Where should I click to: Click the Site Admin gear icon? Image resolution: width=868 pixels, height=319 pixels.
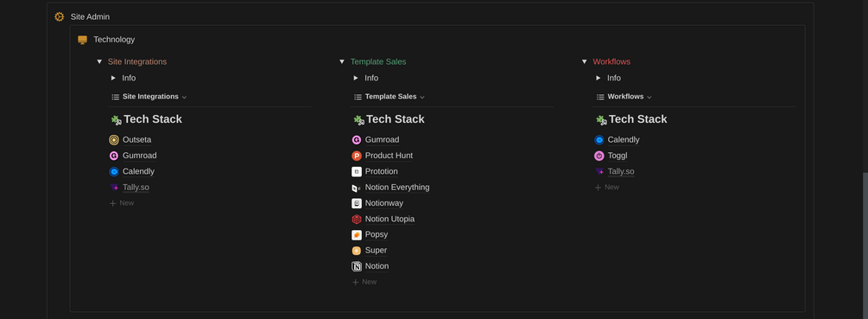pyautogui.click(x=60, y=17)
